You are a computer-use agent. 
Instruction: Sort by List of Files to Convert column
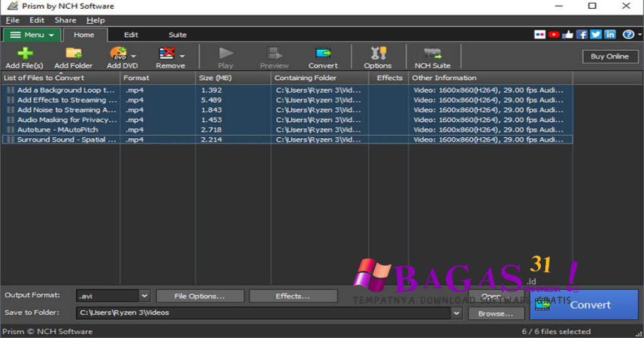click(x=61, y=78)
